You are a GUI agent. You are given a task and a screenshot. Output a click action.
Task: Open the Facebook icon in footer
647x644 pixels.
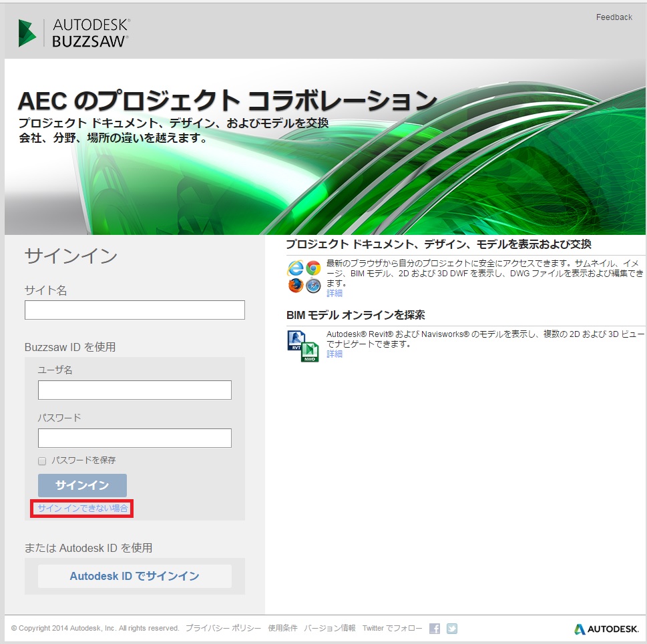(x=435, y=629)
